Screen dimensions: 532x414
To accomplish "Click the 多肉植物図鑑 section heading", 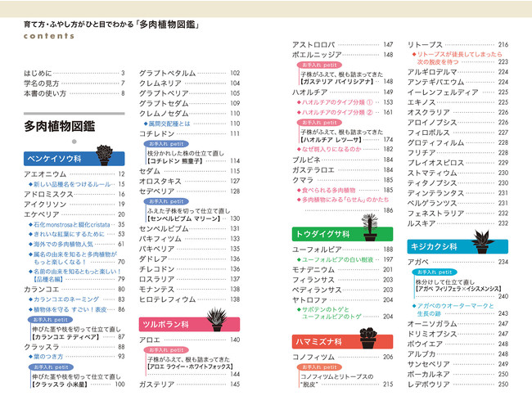I will [59, 125].
